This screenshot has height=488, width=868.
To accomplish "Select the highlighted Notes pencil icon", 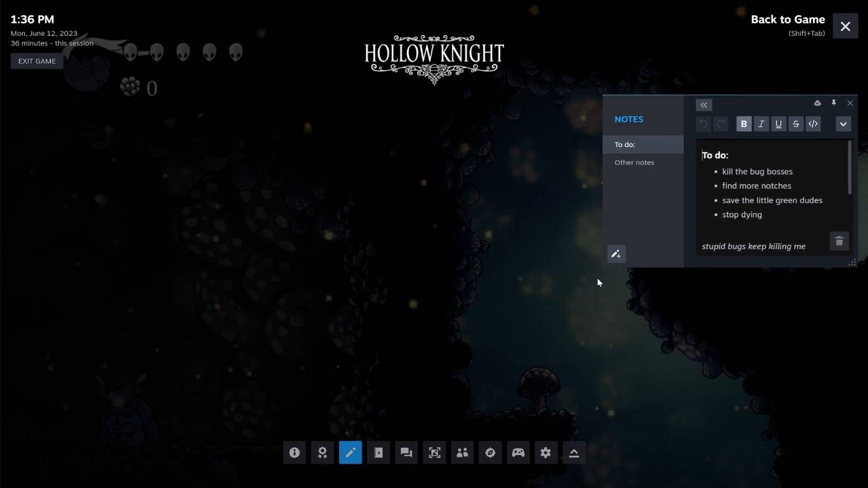I will click(350, 452).
